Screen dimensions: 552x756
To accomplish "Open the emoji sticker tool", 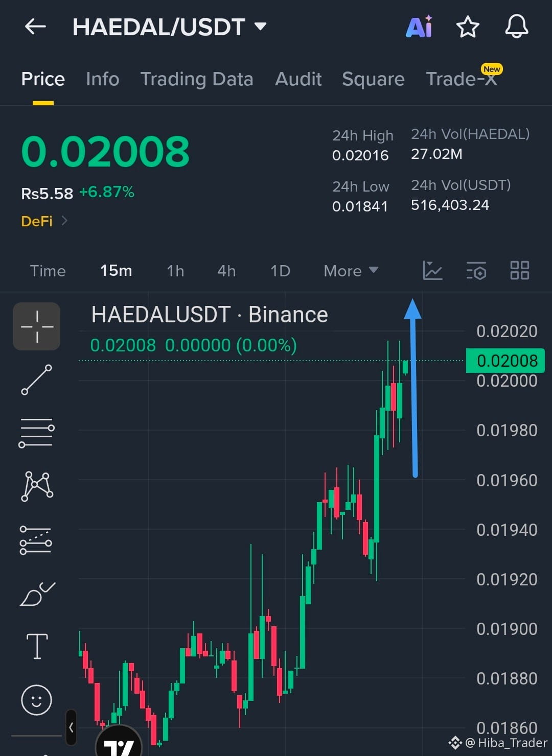I will [x=36, y=700].
